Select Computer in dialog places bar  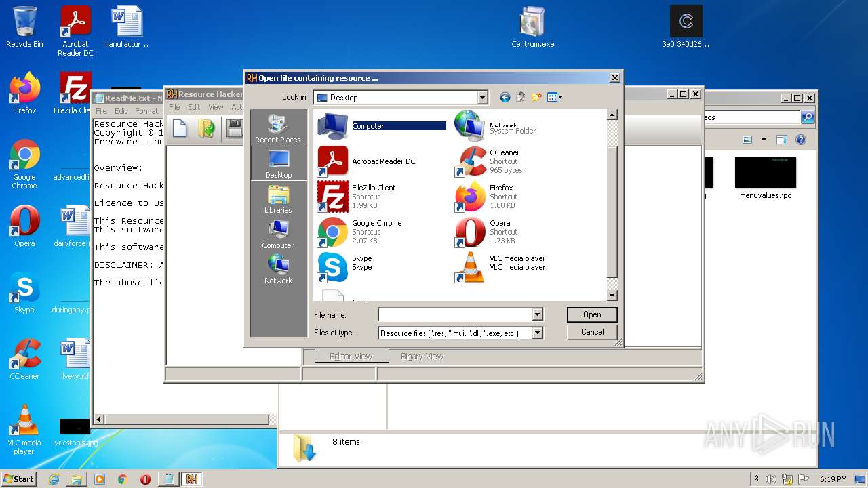click(278, 235)
